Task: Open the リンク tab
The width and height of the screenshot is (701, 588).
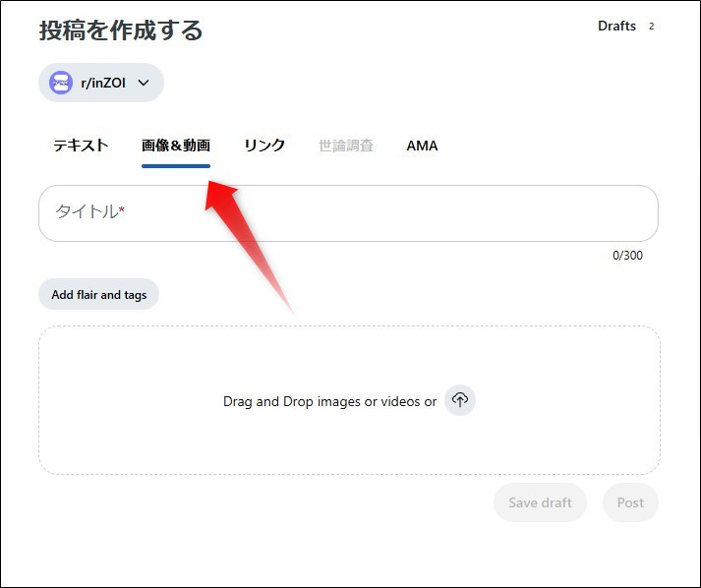Action: coord(264,146)
